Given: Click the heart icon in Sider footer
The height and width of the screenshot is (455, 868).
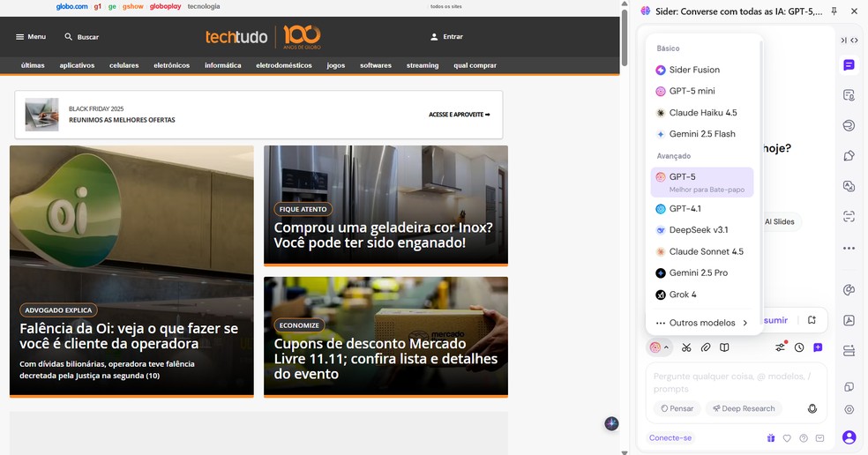Looking at the screenshot, I should pos(787,438).
